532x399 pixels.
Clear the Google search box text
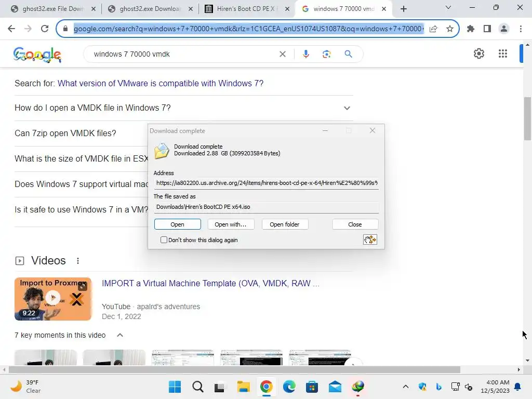tap(282, 54)
